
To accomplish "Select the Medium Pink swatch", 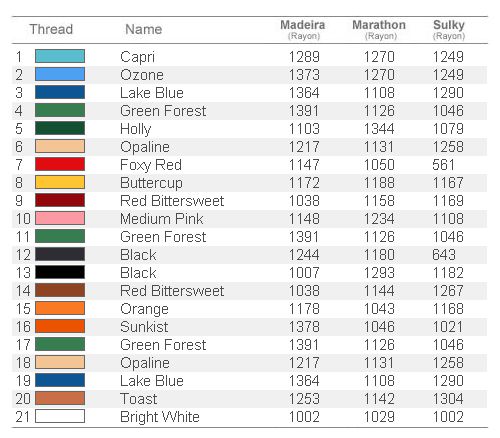I will pos(60,218).
